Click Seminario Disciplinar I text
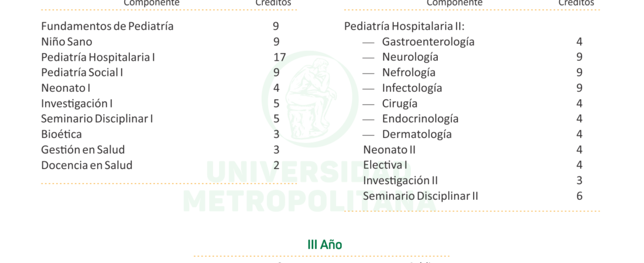 tap(97, 119)
